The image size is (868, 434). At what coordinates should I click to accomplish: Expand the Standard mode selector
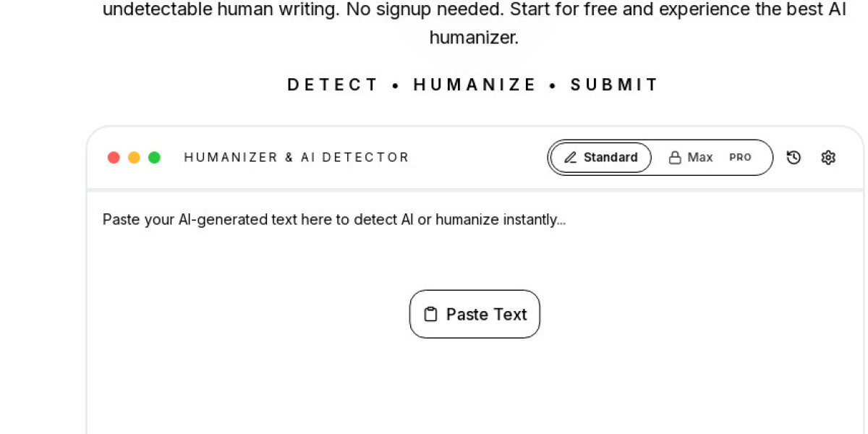[x=600, y=157]
